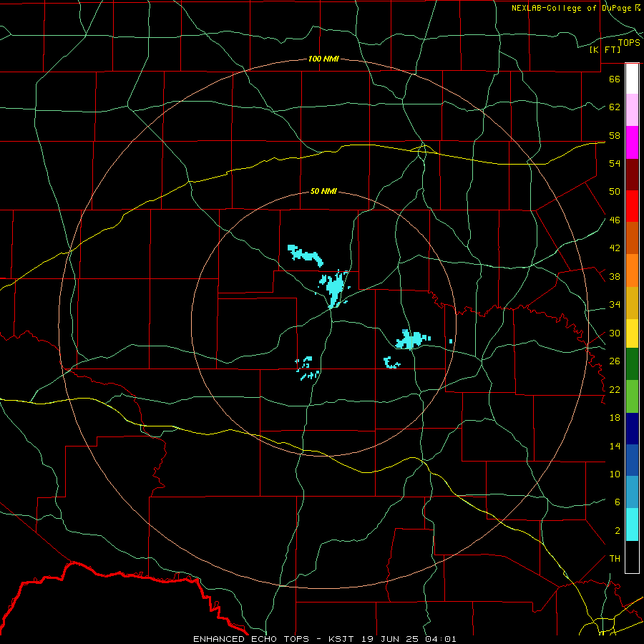This screenshot has height=644, width=644.
Task: Click the NEXLAB-College of DuPage title text
Action: 573,8
